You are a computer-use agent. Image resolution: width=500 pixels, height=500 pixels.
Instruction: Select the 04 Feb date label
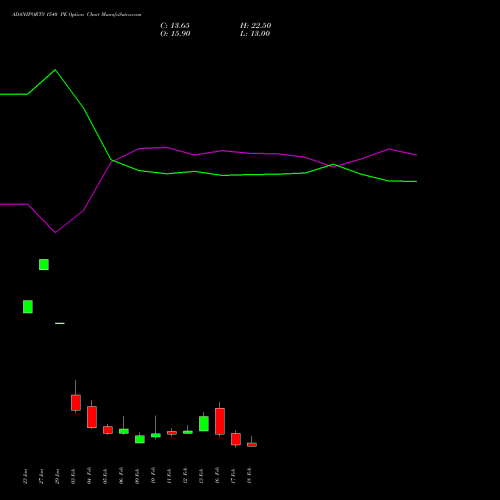tap(90, 476)
